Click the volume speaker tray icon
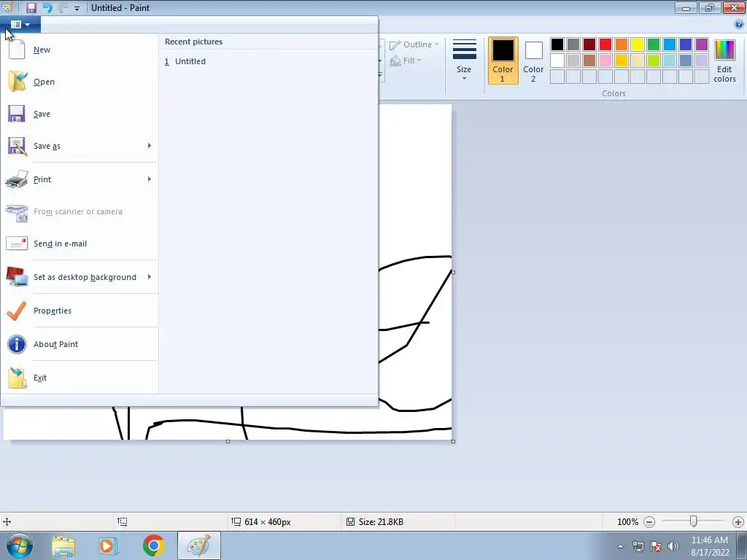Viewport: 747px width, 560px height. [x=673, y=546]
